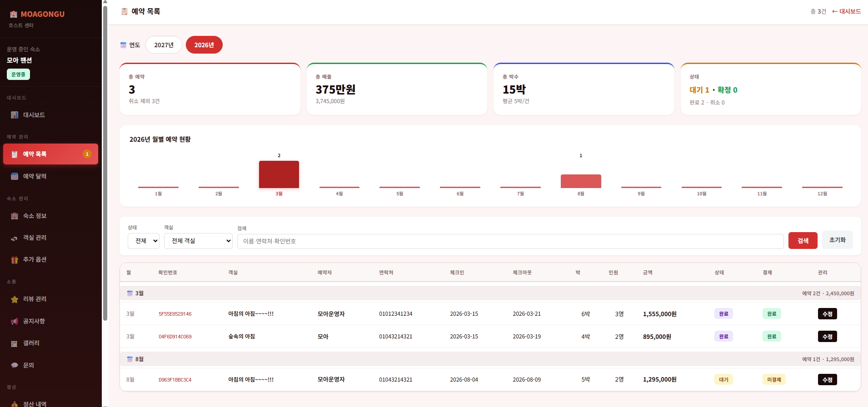Screen dimensions: 868x407
Task: Select the 2027년 year filter
Action: (x=164, y=45)
